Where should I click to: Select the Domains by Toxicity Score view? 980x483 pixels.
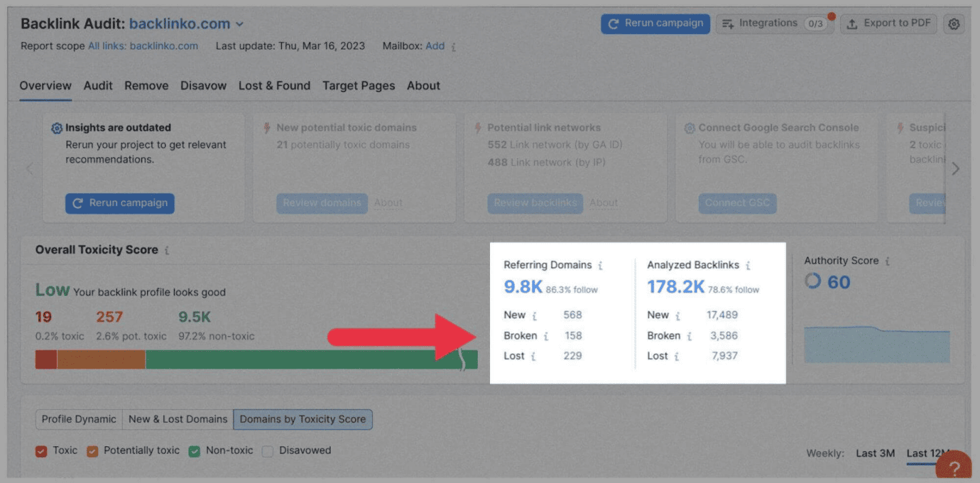[302, 419]
